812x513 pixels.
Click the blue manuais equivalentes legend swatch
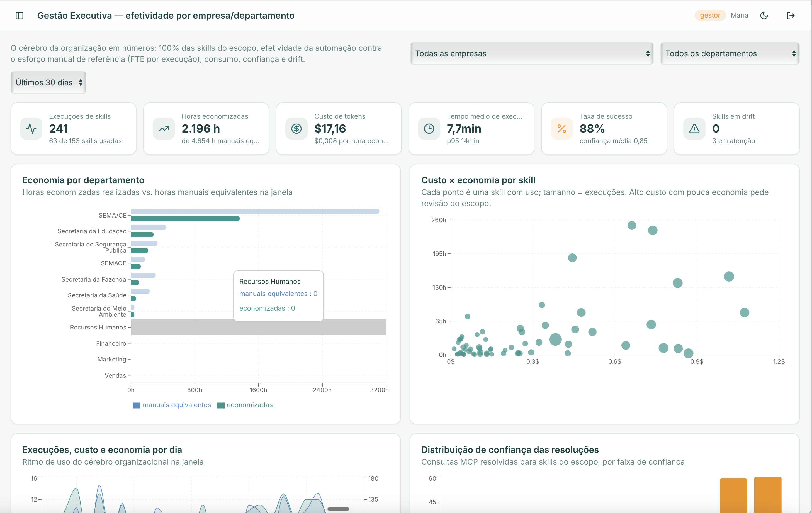[x=137, y=405]
